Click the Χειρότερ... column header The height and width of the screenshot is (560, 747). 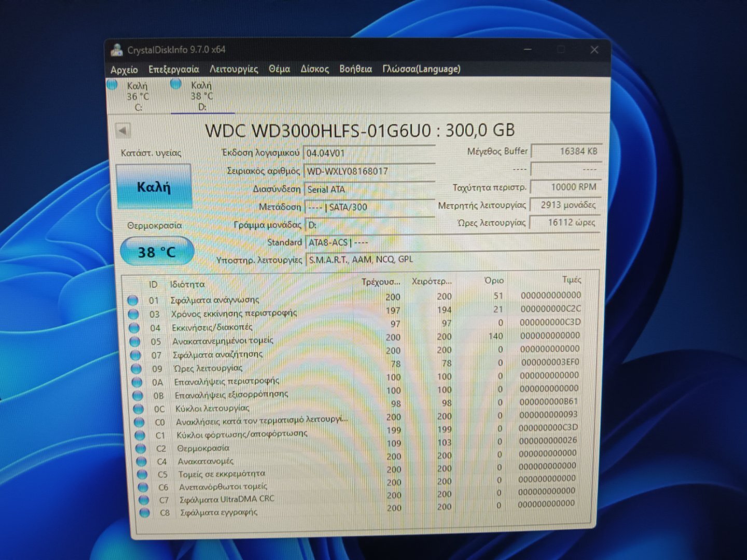click(432, 281)
